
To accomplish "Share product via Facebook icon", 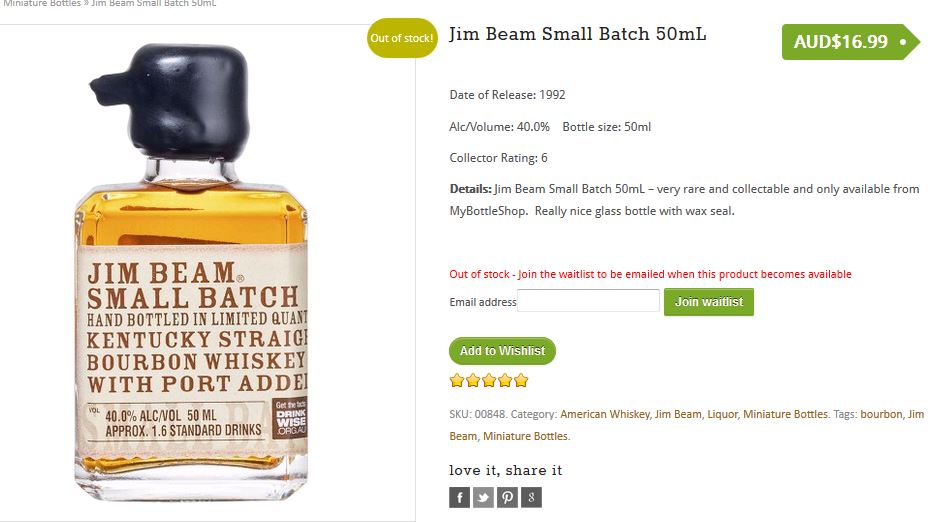I will (x=459, y=497).
